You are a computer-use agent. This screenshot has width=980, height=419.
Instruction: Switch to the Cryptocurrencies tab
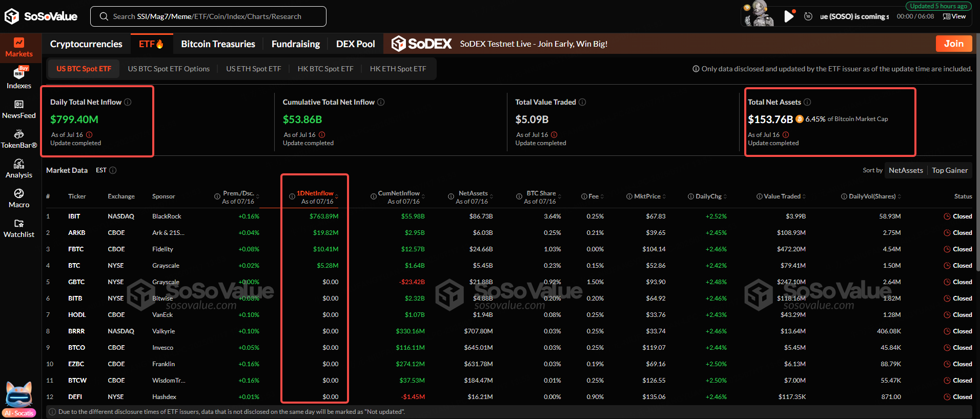tap(86, 44)
